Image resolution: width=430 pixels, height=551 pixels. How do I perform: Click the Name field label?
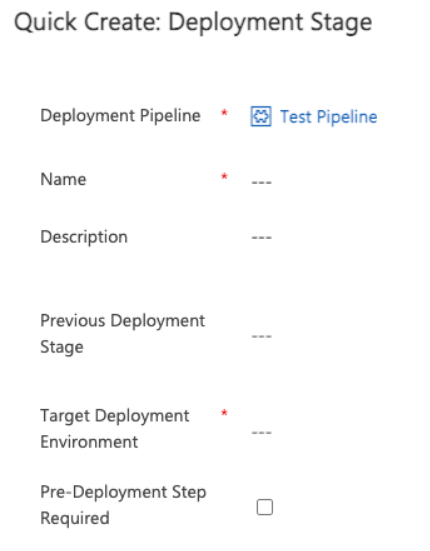63,179
